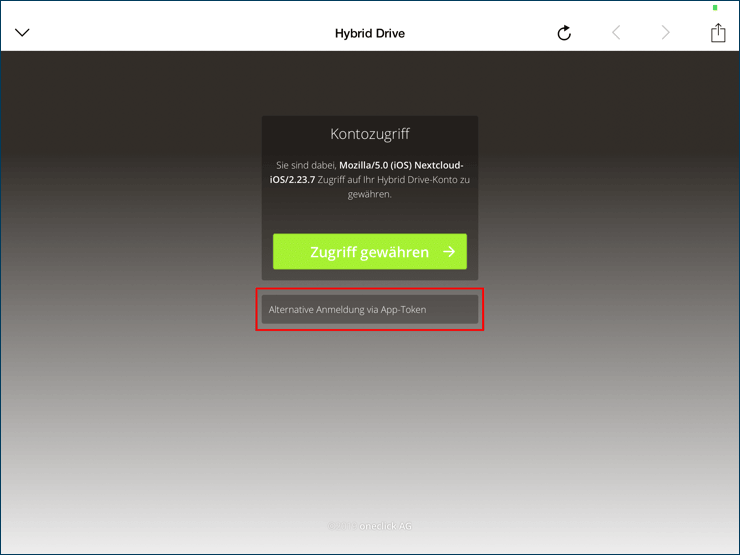Tap the word Zugriff on the green button
Screen dimensions: 740x555
(334, 252)
